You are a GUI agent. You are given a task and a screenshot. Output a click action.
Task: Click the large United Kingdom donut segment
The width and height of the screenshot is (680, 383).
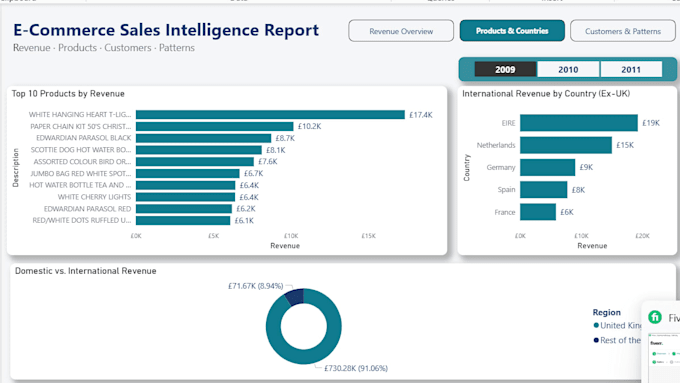tap(312, 356)
